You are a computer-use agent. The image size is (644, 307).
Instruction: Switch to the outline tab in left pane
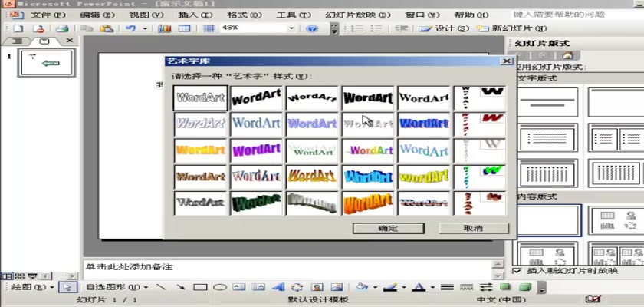click(x=16, y=41)
